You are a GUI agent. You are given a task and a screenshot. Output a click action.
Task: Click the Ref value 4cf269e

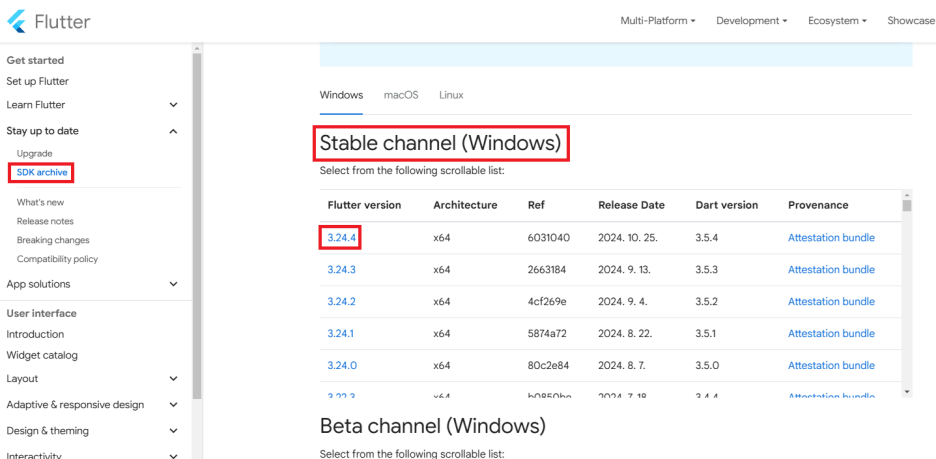(547, 301)
